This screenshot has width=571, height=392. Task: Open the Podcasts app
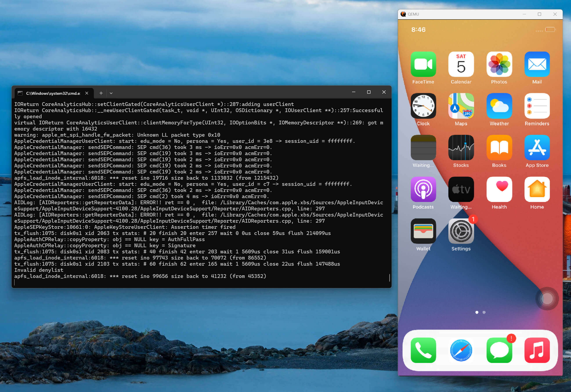(423, 189)
